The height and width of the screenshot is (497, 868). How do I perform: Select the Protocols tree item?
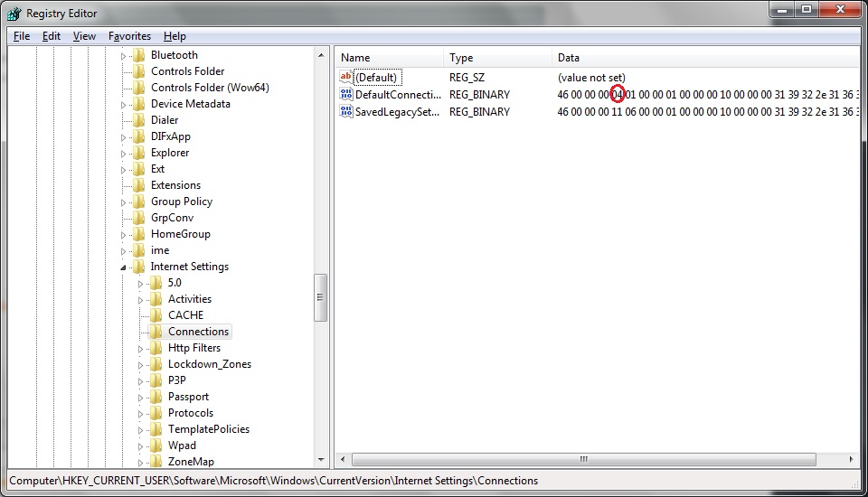[191, 413]
